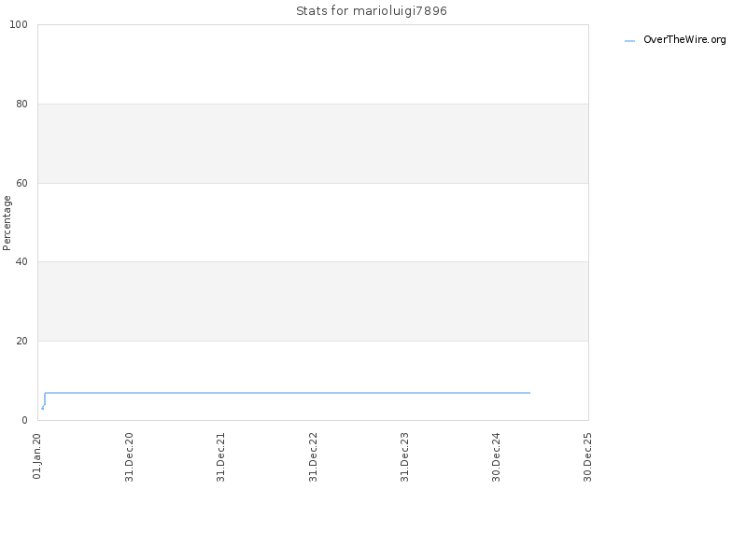Click the 30.Dec.25 x-axis date label
The height and width of the screenshot is (560, 747).
[587, 457]
